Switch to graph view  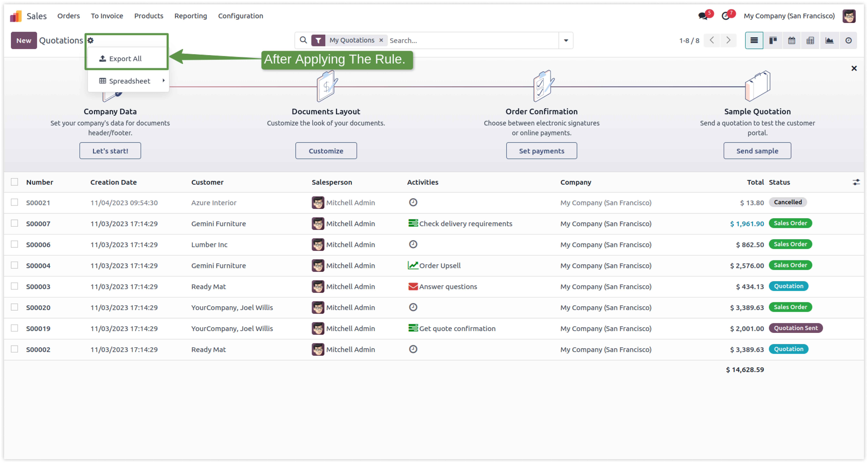(829, 40)
